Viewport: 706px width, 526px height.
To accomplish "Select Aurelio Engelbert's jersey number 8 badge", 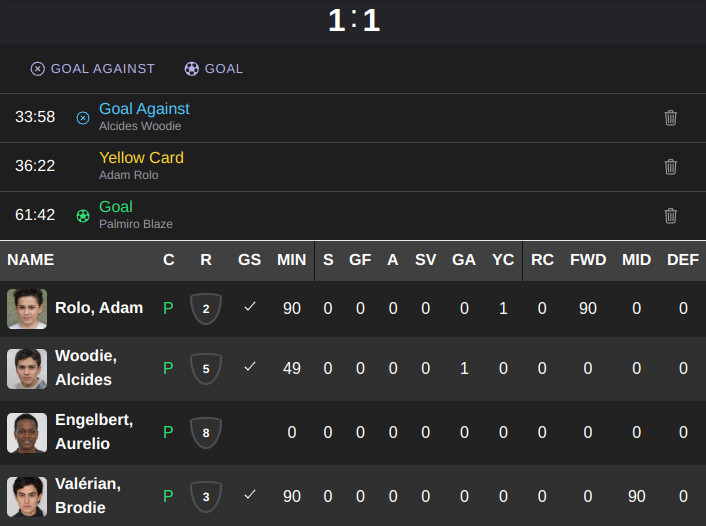I will 206,432.
